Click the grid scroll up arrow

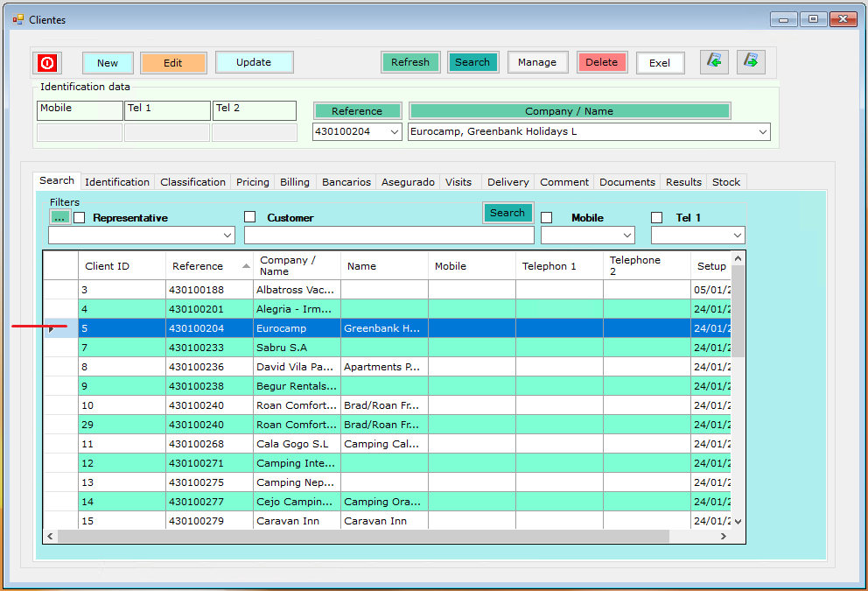(738, 258)
